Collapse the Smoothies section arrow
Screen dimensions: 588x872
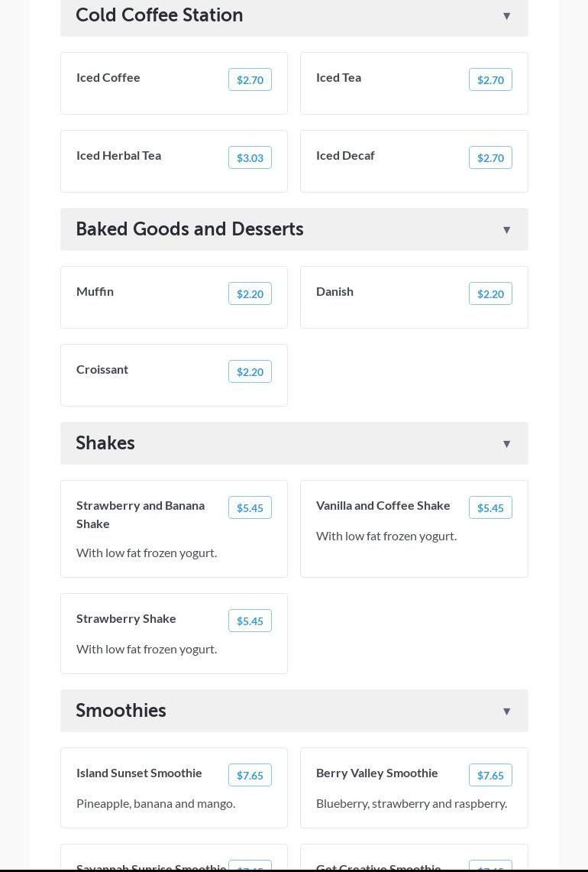(x=506, y=712)
